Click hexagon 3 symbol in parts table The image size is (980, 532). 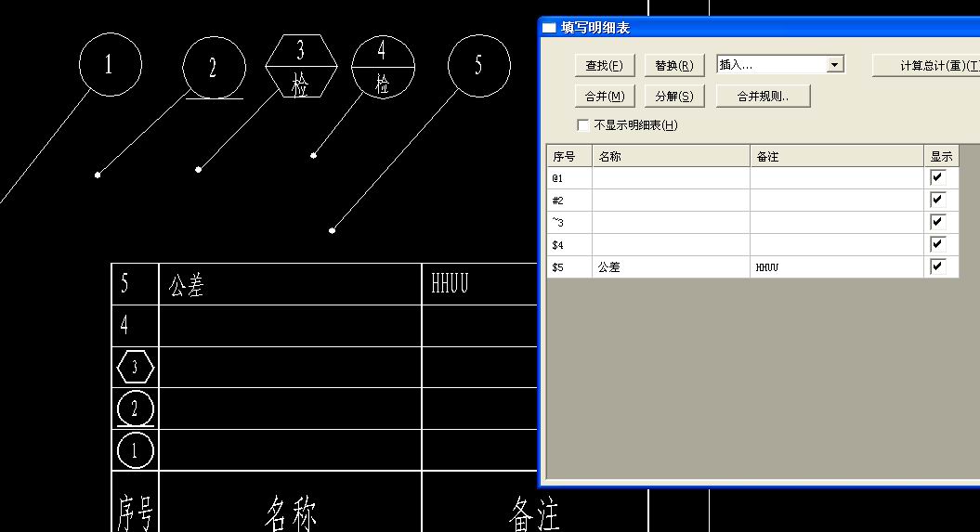pyautogui.click(x=136, y=368)
